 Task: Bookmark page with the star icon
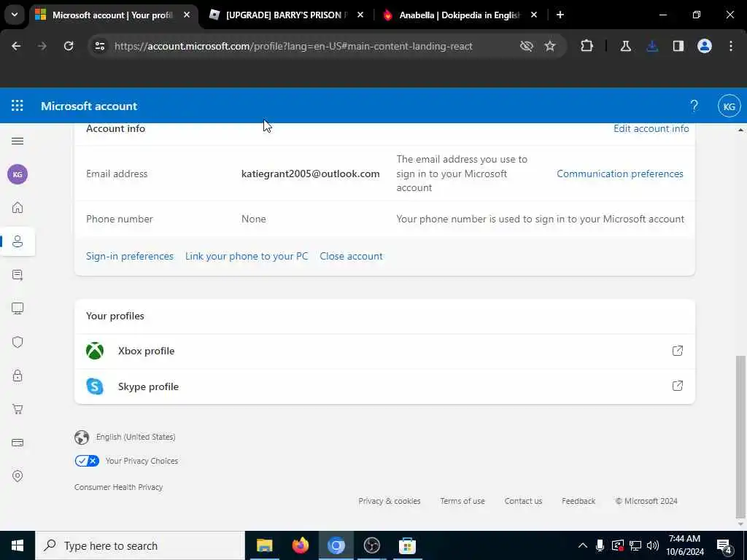tap(550, 46)
